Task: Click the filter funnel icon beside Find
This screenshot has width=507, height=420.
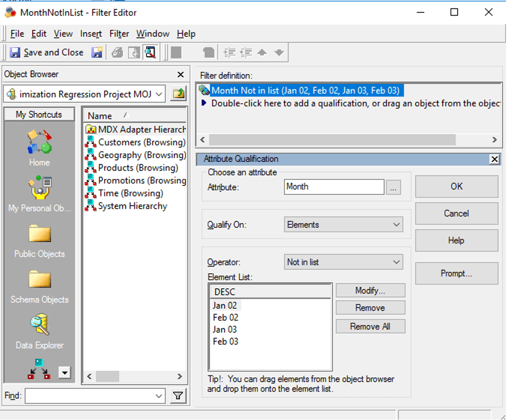Action: (x=178, y=396)
